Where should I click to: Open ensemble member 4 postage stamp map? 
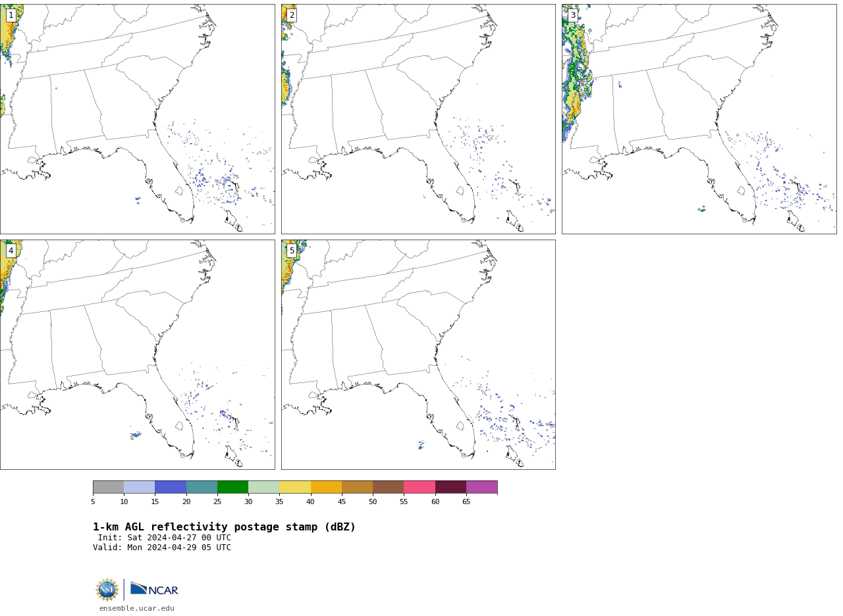(x=137, y=355)
